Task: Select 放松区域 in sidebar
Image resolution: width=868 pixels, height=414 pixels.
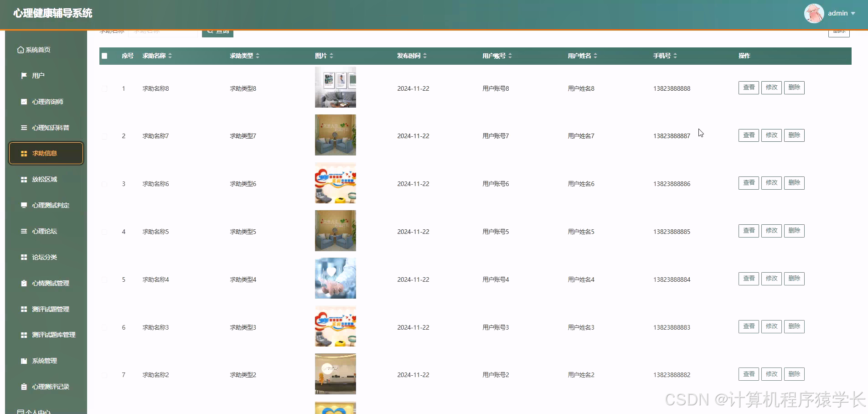Action: (x=46, y=180)
